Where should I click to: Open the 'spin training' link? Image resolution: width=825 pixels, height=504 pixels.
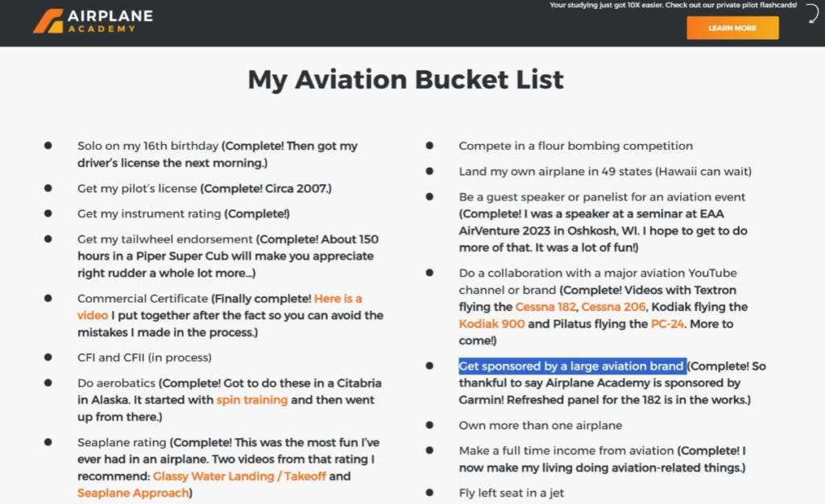pos(252,400)
